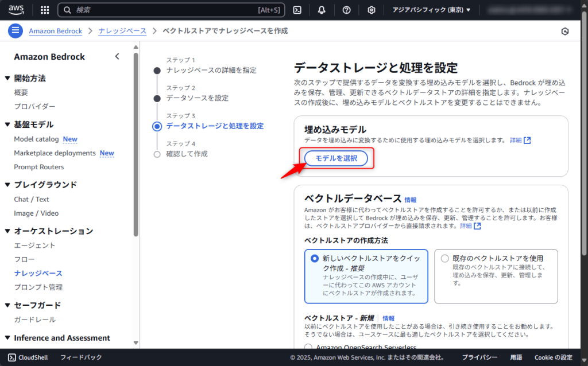
Task: Click the sidebar scroll-down arrow
Action: 136,343
